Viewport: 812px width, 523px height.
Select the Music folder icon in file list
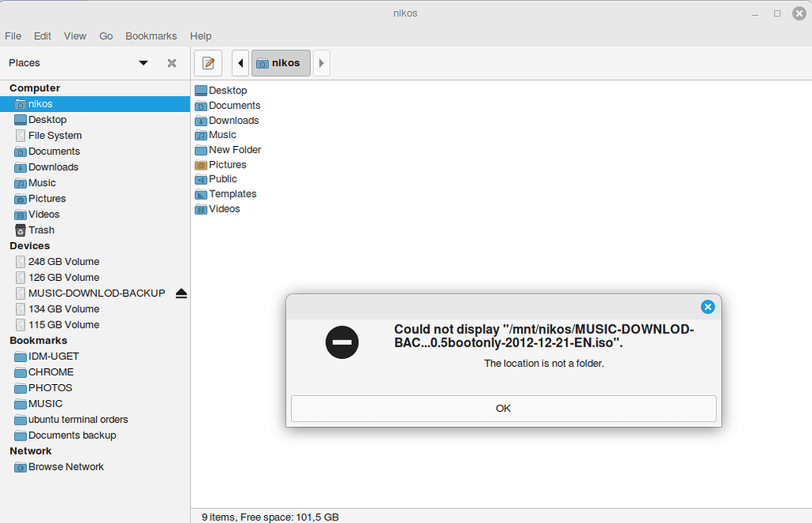pos(201,135)
